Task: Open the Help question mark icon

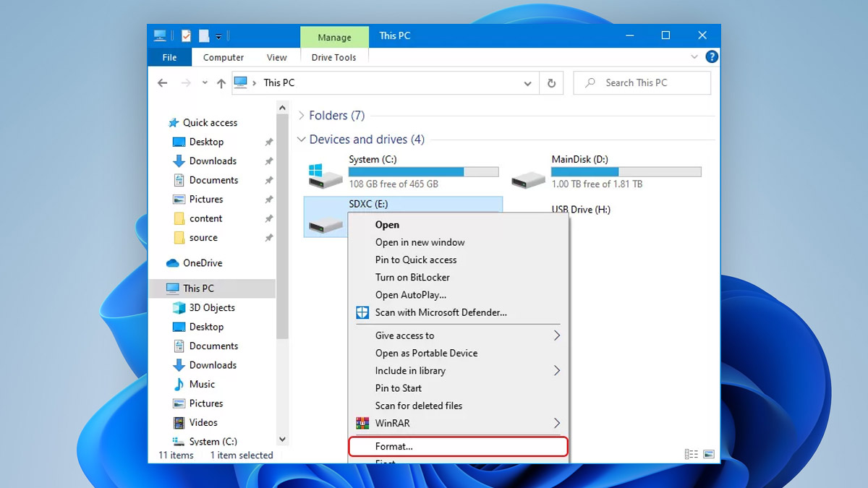Action: [x=712, y=56]
